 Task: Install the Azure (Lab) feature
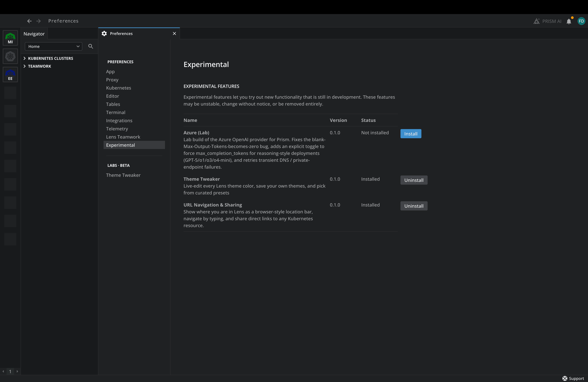click(411, 134)
